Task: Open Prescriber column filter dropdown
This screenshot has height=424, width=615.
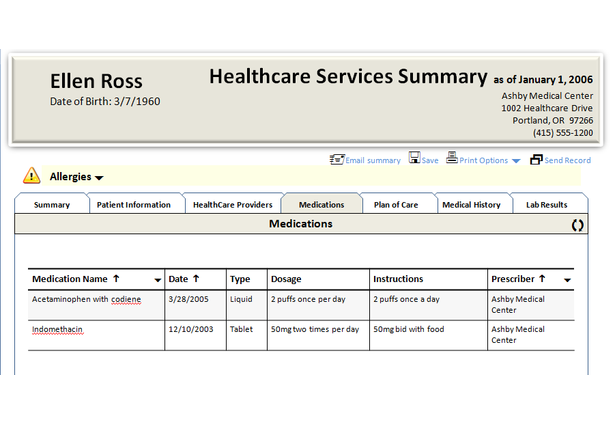Action: [x=567, y=280]
